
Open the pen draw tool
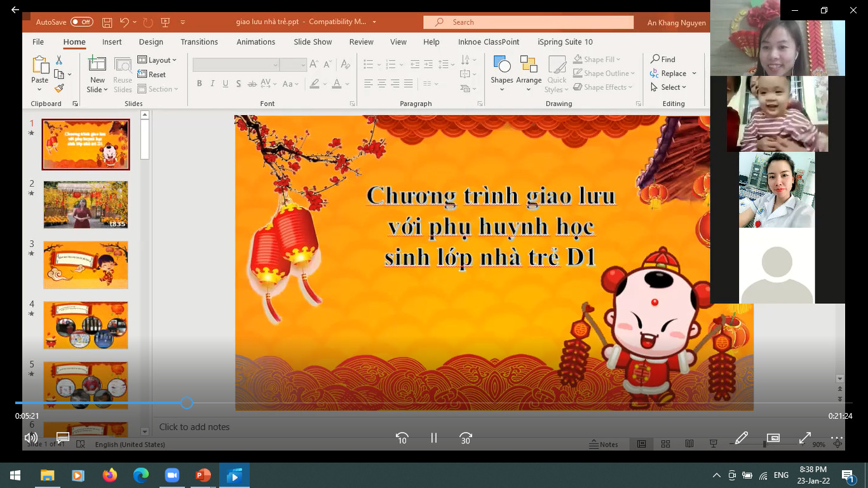tap(742, 438)
